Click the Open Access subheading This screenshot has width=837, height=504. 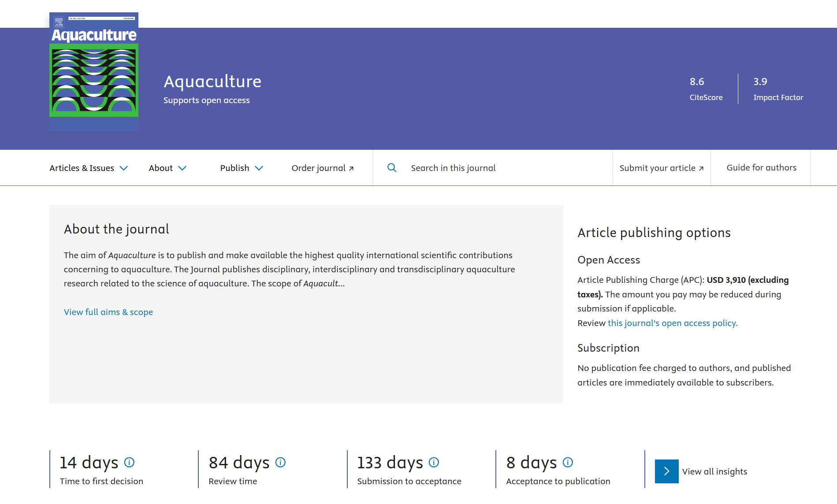point(609,260)
